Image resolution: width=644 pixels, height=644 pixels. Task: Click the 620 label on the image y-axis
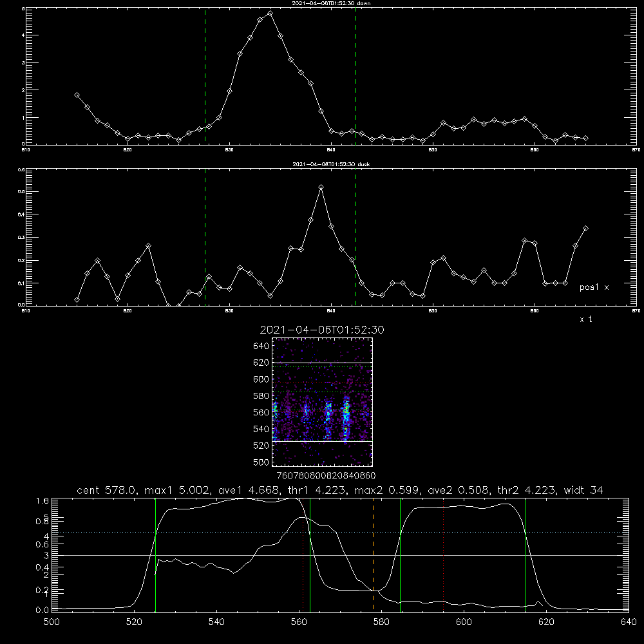tap(261, 363)
